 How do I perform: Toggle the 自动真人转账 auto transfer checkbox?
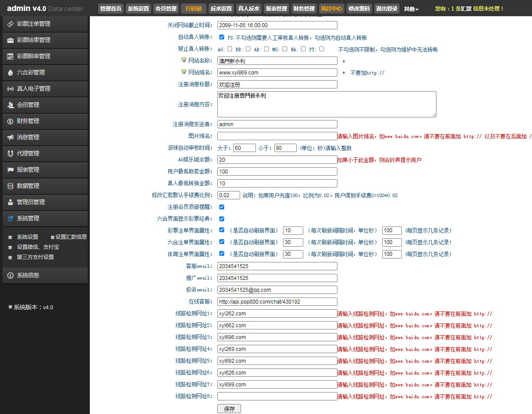pyautogui.click(x=222, y=37)
